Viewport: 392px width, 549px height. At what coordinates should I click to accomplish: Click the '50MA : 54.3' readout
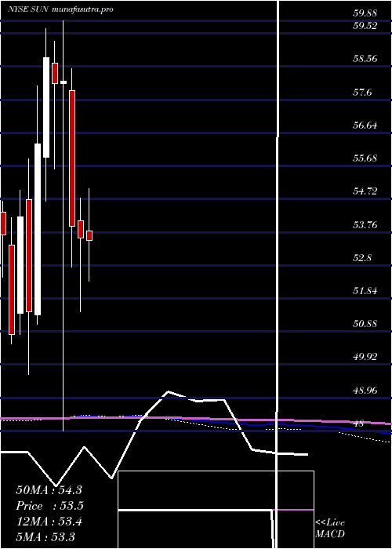tap(49, 490)
